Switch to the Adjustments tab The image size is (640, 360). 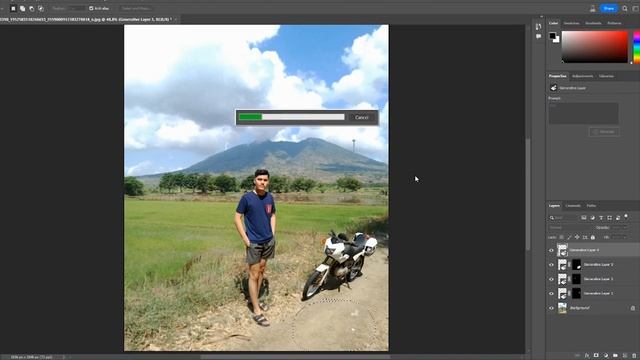(582, 76)
